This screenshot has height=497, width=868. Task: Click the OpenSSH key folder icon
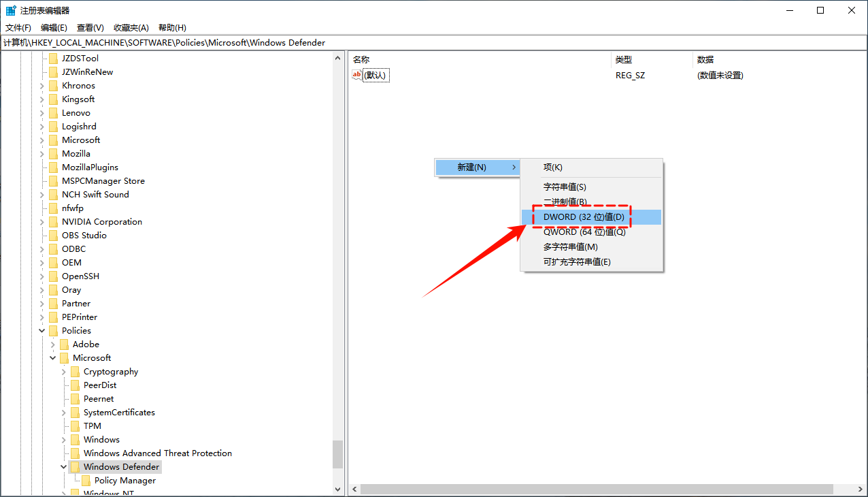point(53,276)
